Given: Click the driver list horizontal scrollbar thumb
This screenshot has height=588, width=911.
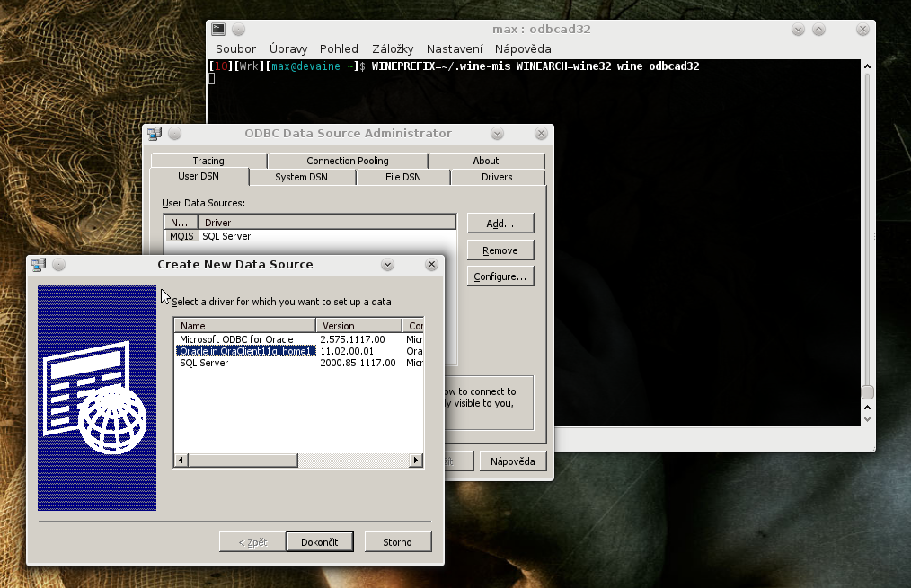Looking at the screenshot, I should tap(243, 461).
